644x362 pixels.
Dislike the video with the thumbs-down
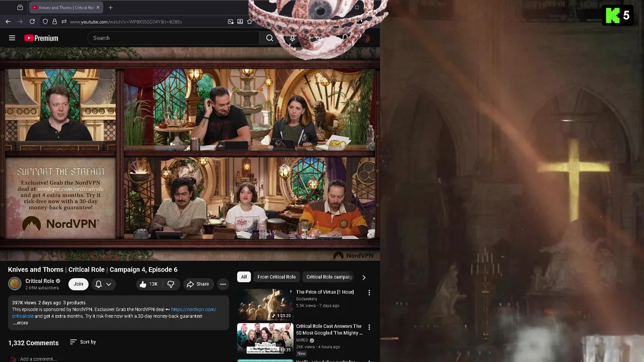tap(171, 284)
